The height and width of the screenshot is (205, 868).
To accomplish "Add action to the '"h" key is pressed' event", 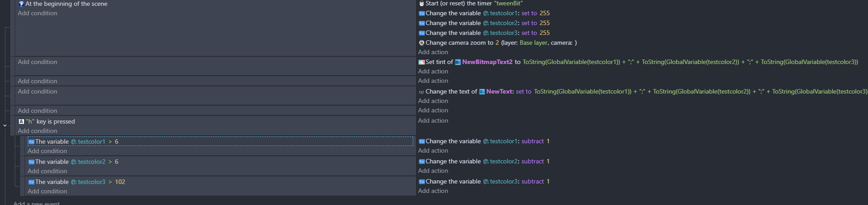I will 433,121.
